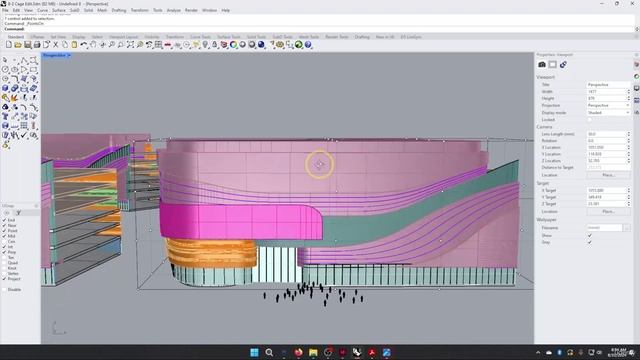The height and width of the screenshot is (360, 640).
Task: Click the Print icon in the toolbar
Action: pos(37,44)
